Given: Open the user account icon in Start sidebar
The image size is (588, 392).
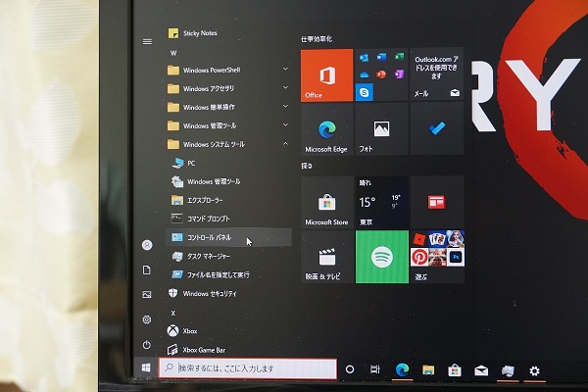Looking at the screenshot, I should (x=147, y=245).
